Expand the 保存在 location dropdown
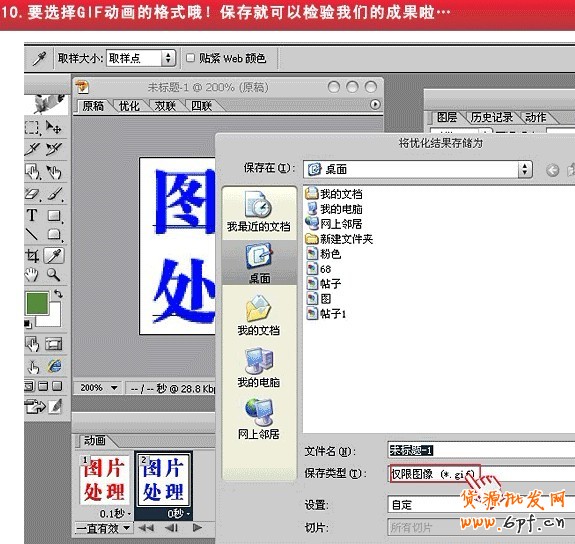Image resolution: width=575 pixels, height=544 pixels. (x=417, y=169)
